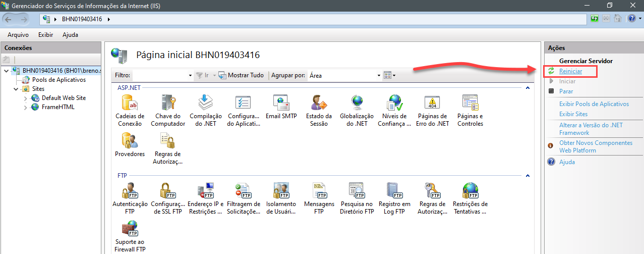Open Páginas de Erro do .NET
The image size is (644, 254).
(x=432, y=110)
